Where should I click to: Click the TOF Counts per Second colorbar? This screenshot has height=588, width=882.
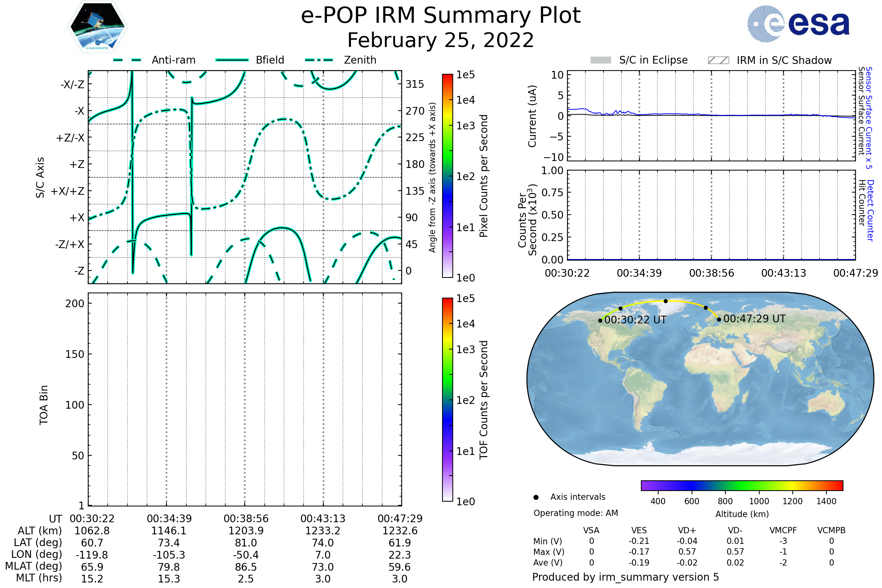click(x=447, y=399)
